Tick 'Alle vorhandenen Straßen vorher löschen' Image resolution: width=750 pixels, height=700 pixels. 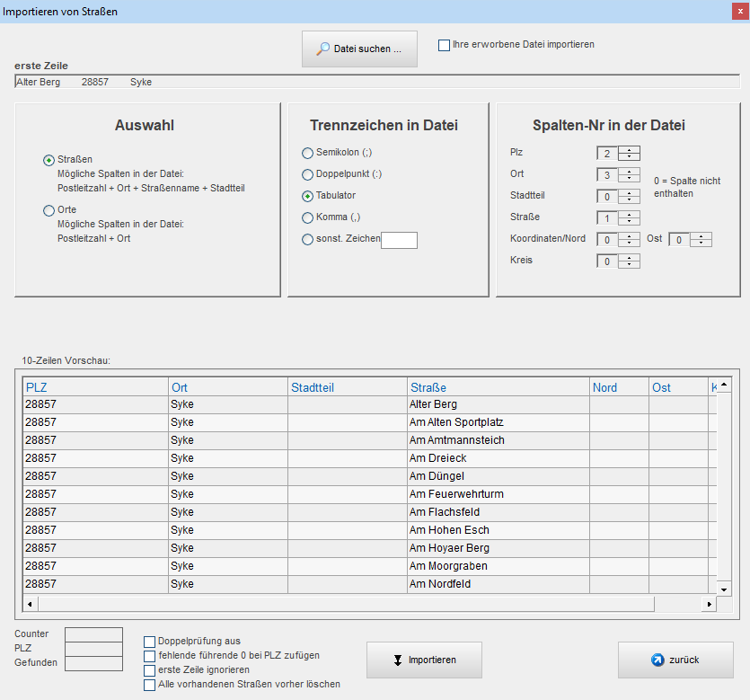click(149, 685)
